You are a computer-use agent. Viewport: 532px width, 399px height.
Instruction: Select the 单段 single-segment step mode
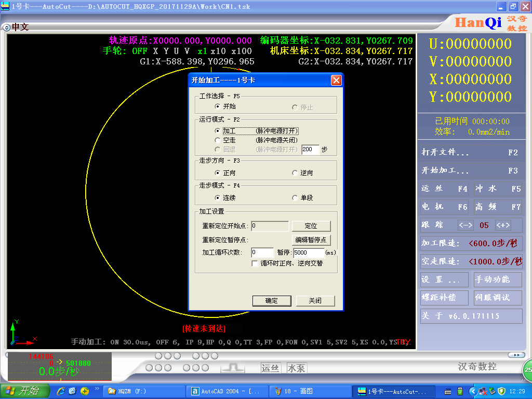click(295, 198)
